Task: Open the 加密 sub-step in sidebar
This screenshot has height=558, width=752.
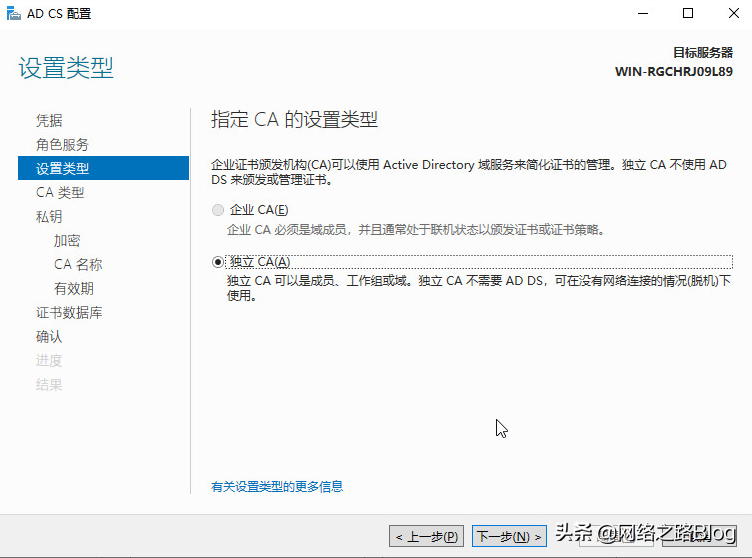Action: pos(67,240)
